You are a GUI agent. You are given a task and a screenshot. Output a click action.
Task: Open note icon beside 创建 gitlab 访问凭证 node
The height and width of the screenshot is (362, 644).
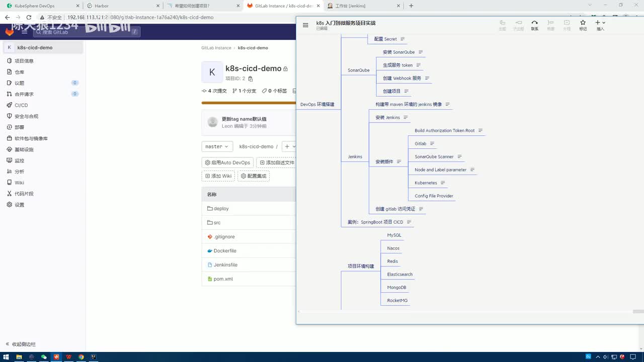pyautogui.click(x=421, y=209)
